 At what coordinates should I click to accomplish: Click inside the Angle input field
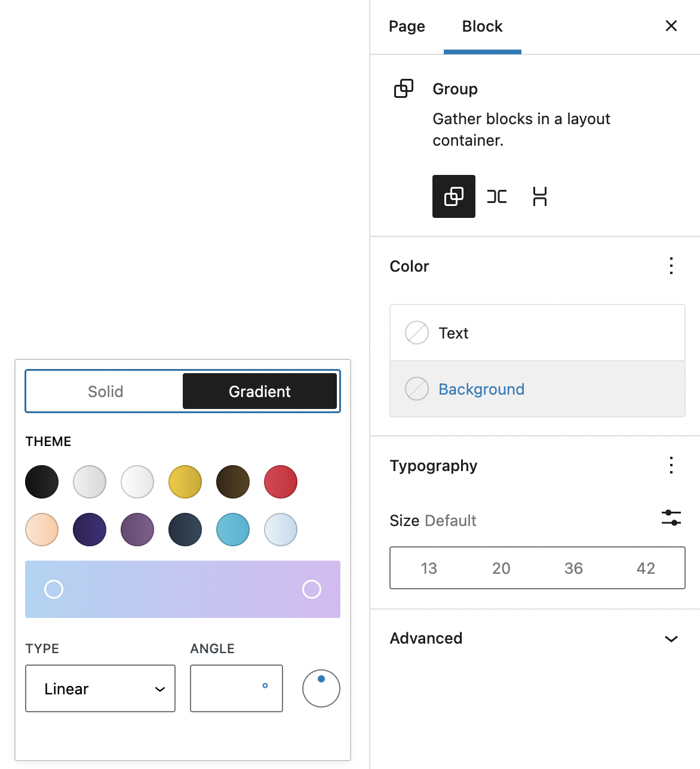(x=236, y=688)
